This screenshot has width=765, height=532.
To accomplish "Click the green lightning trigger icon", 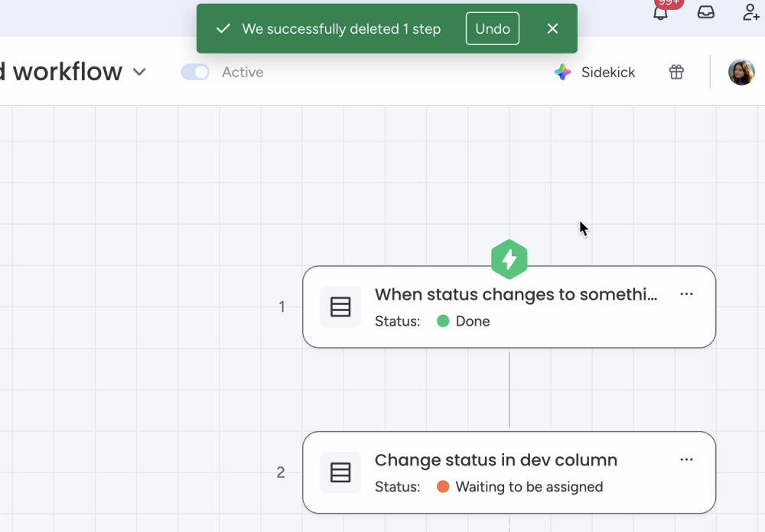I will pos(509,259).
